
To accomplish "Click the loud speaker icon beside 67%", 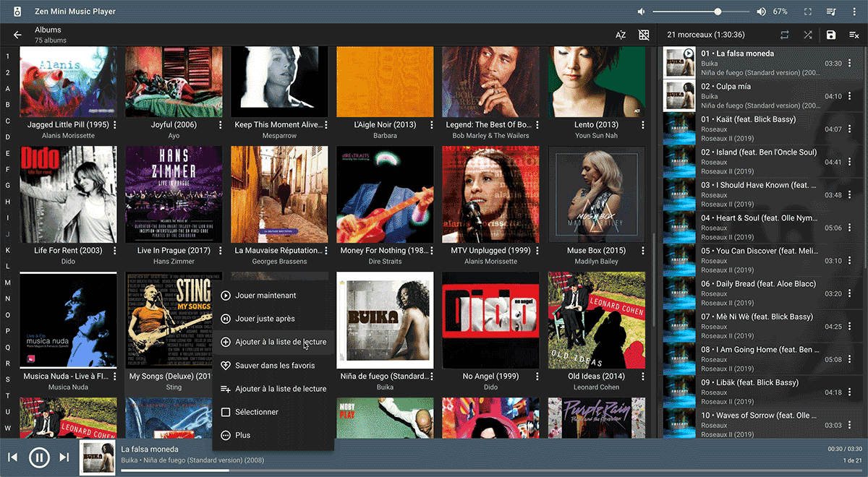I will [761, 12].
